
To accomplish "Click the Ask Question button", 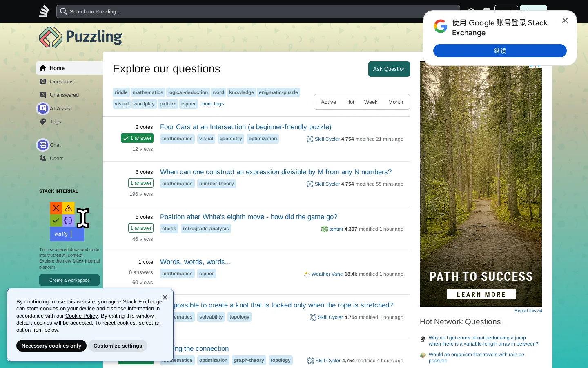I will [389, 69].
